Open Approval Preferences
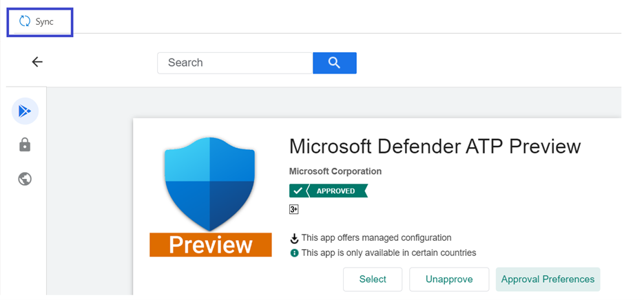This screenshot has height=300, width=644. coord(548,279)
